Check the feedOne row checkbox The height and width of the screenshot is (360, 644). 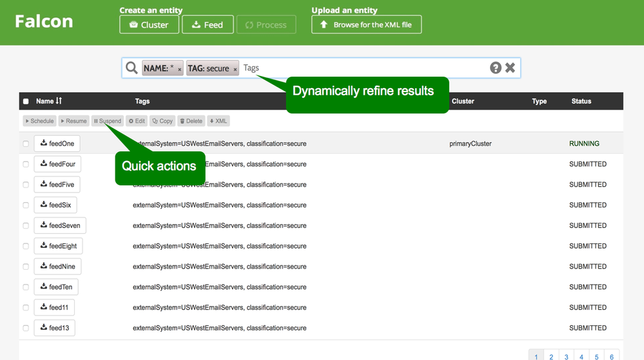pyautogui.click(x=26, y=144)
